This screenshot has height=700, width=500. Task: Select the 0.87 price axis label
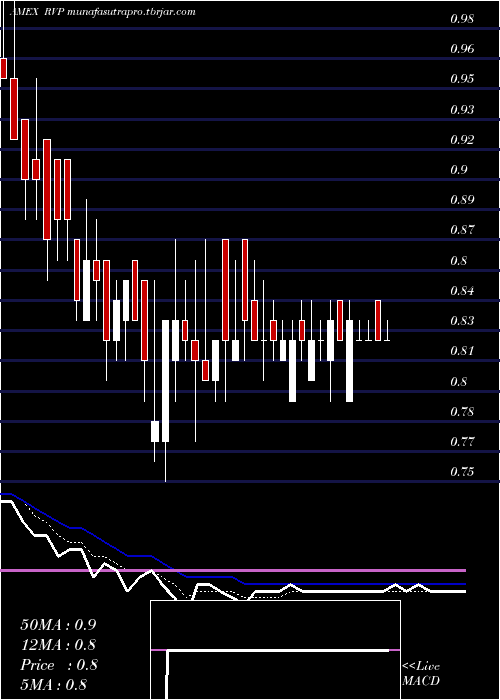click(x=462, y=230)
